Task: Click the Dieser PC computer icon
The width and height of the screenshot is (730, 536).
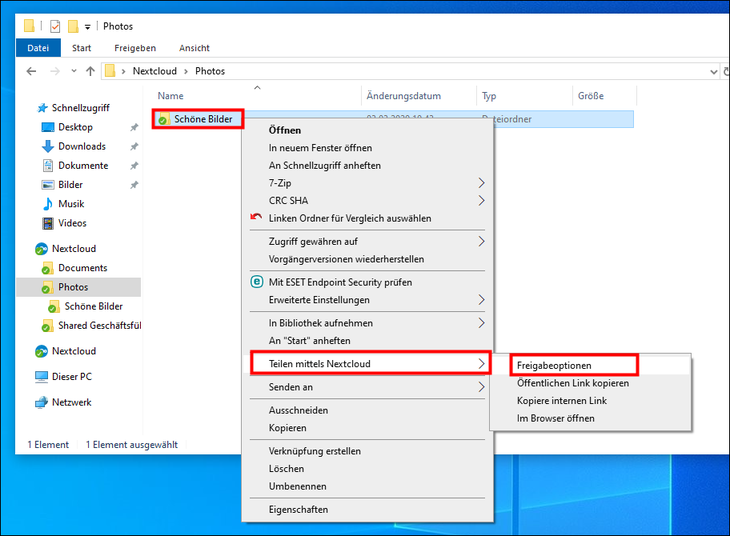Action: tap(42, 377)
